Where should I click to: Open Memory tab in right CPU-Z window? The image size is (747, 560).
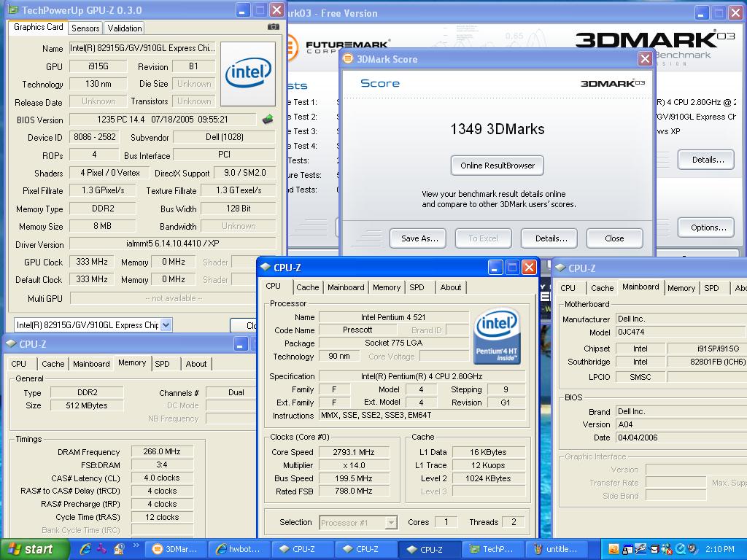[681, 288]
